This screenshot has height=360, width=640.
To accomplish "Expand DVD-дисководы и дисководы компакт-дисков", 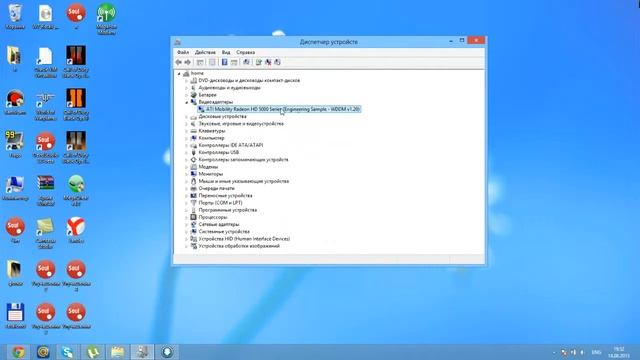I will tap(187, 80).
